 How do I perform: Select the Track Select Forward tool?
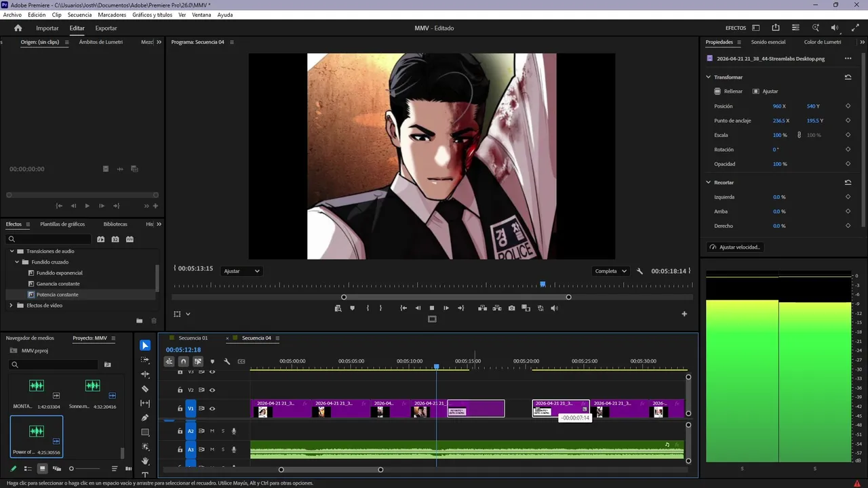(x=145, y=360)
